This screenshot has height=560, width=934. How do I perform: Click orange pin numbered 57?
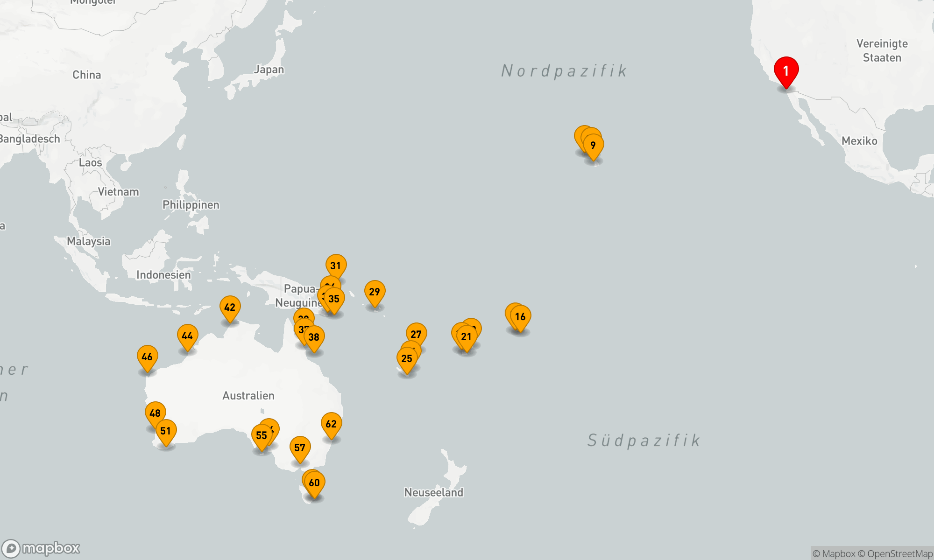point(300,448)
